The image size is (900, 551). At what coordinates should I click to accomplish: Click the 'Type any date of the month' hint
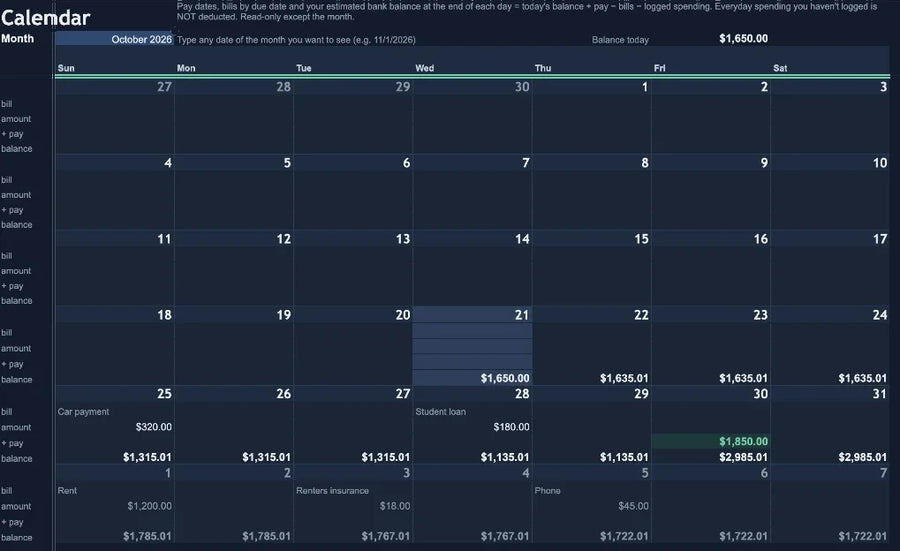coord(296,40)
